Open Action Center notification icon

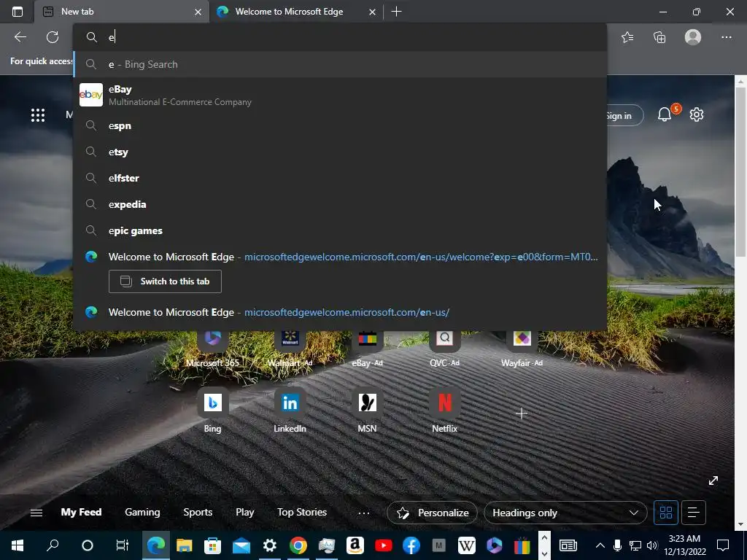click(x=723, y=545)
